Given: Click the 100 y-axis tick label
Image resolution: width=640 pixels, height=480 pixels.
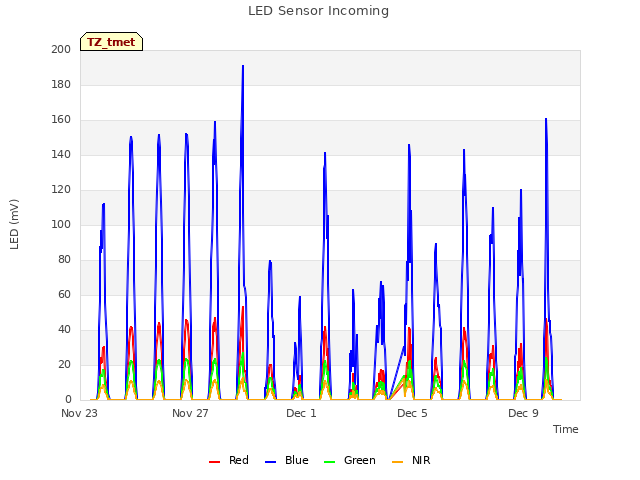Looking at the screenshot, I should 61,224.
